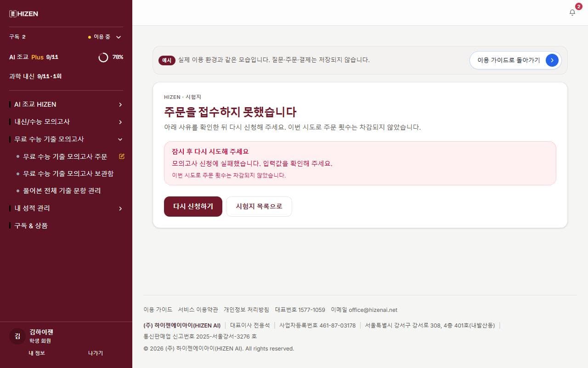This screenshot has height=368, width=588.
Task: Open 무료 수능 기출 모의고사 주문
Action: click(x=65, y=156)
